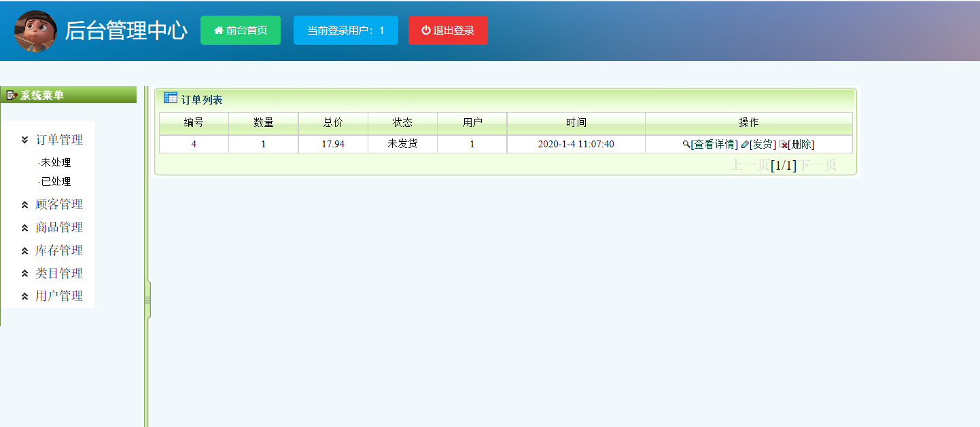Collapse the 订单管理 menu chevron

point(25,140)
